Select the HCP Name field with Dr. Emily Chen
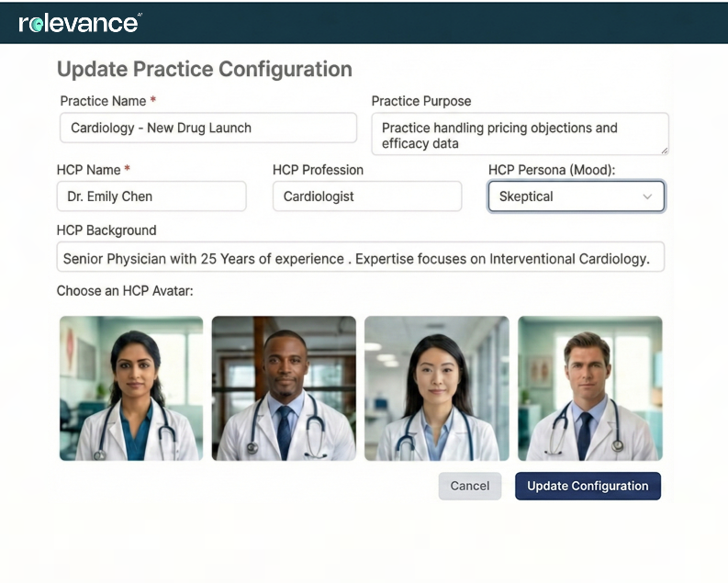 click(x=151, y=196)
